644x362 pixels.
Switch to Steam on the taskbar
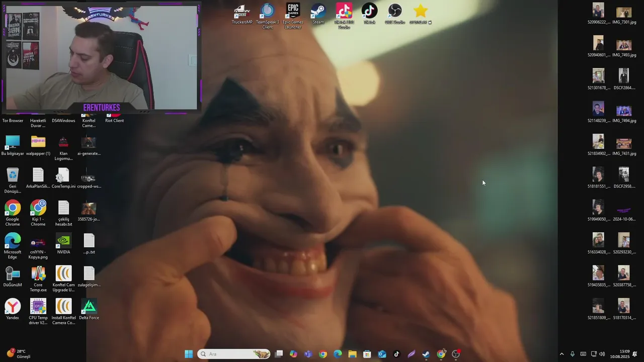(x=426, y=354)
